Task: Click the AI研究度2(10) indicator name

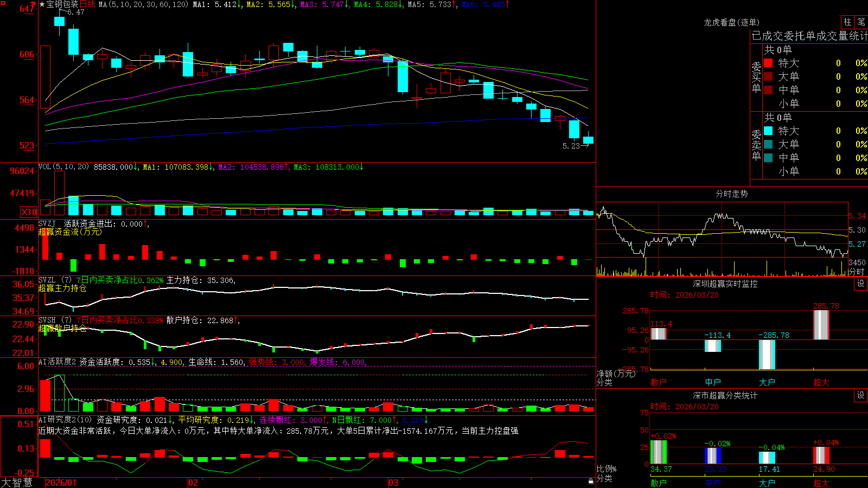Action: pos(65,420)
